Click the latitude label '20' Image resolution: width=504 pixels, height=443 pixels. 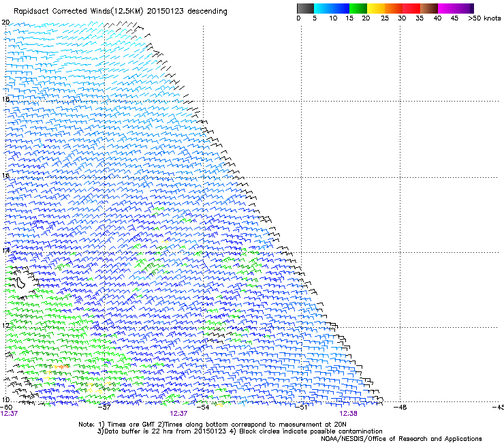(5, 22)
